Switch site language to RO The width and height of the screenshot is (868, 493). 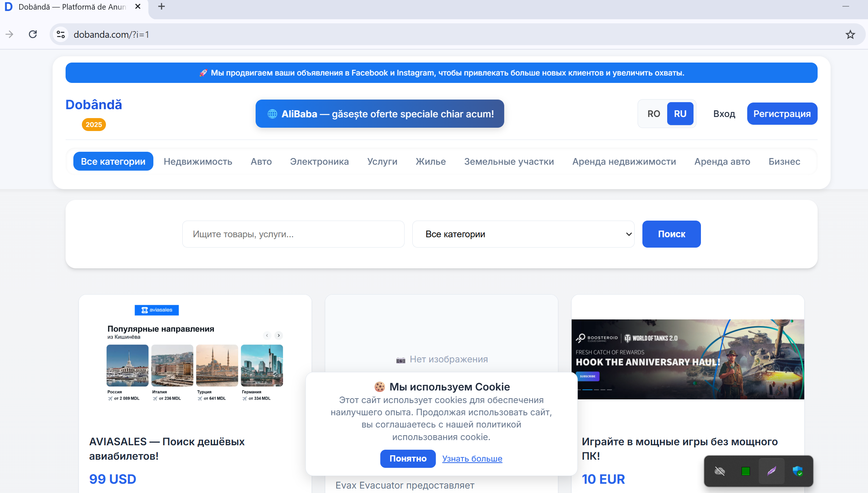point(654,114)
